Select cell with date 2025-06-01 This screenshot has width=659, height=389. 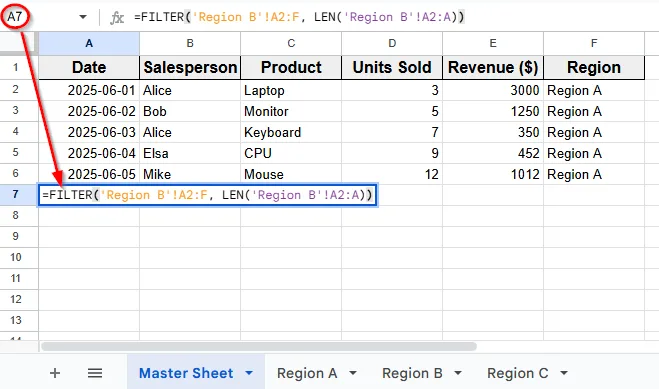click(89, 90)
